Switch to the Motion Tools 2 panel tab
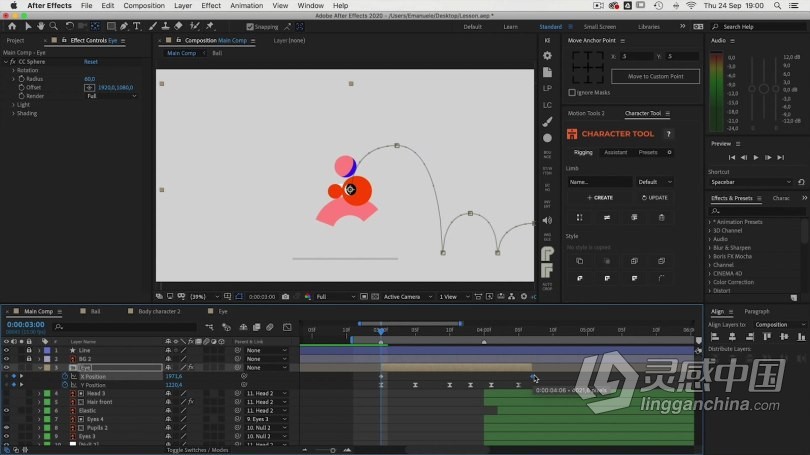Viewport: 810px width, 455px height. pos(586,113)
